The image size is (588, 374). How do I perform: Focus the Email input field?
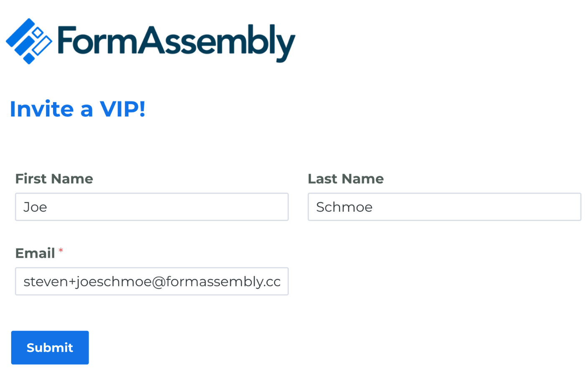152,281
